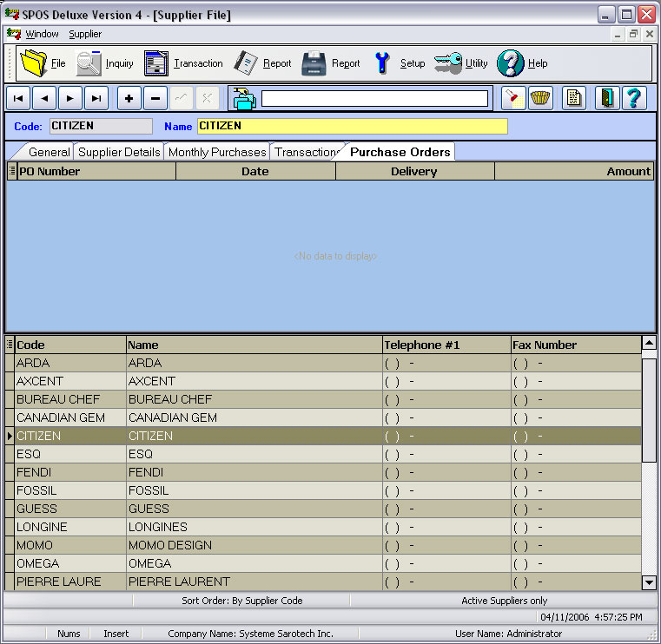Select the AXCENT supplier row
The width and height of the screenshot is (661, 644).
pyautogui.click(x=323, y=381)
